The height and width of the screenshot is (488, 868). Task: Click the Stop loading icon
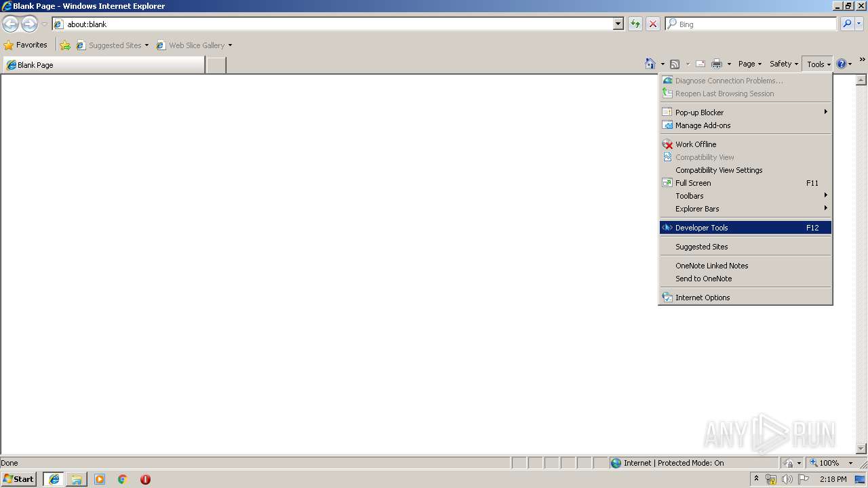(653, 24)
